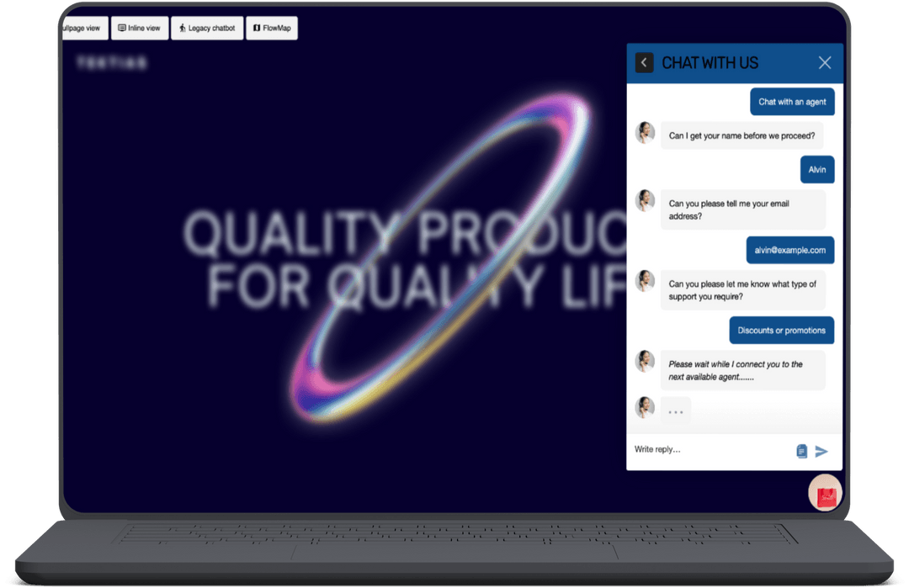
Task: Open the document attachment icon beside send
Action: 800,451
